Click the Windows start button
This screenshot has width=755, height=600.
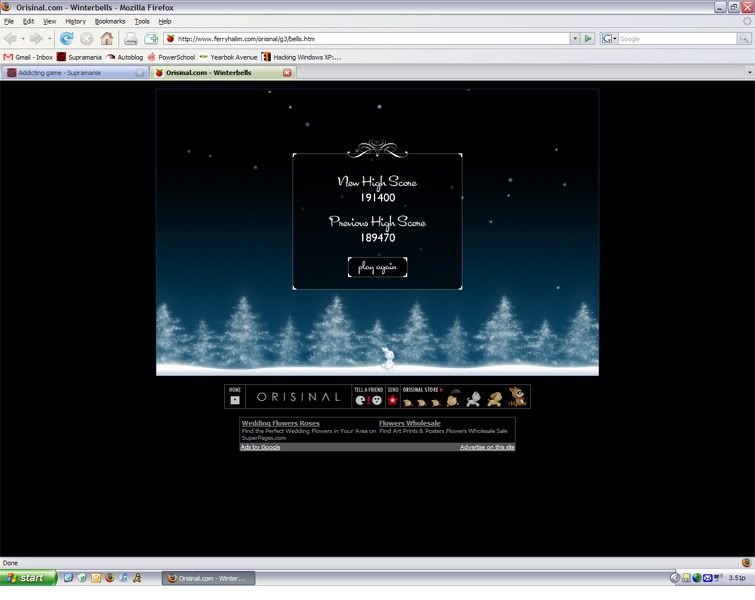click(28, 578)
